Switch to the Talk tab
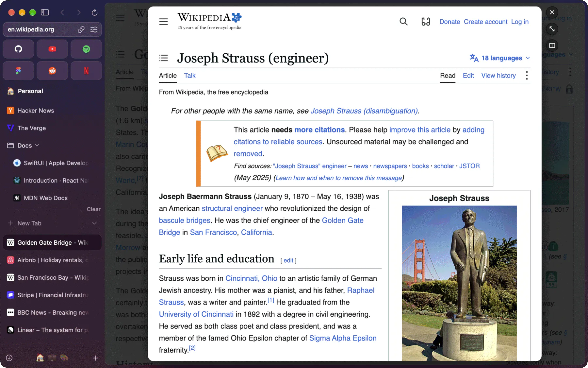Image resolution: width=588 pixels, height=368 pixels. pos(189,76)
